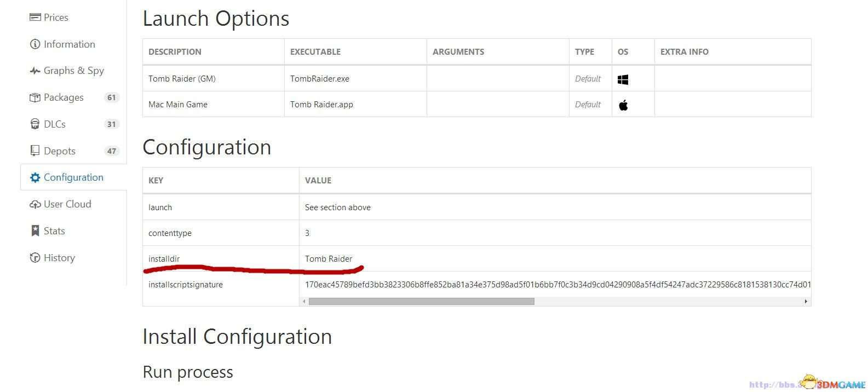Viewport: 868px width, 392px height.
Task: Click the Packages box icon
Action: coord(35,97)
